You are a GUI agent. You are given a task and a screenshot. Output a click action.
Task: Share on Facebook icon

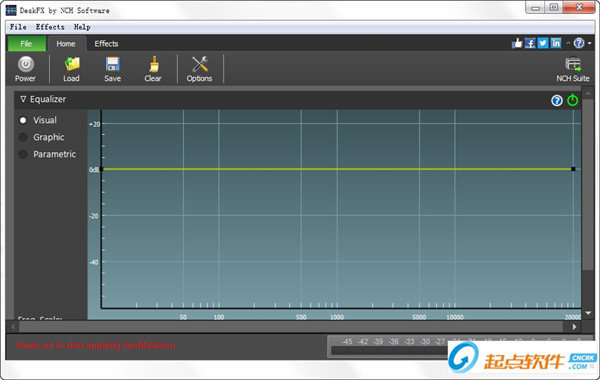(x=530, y=43)
